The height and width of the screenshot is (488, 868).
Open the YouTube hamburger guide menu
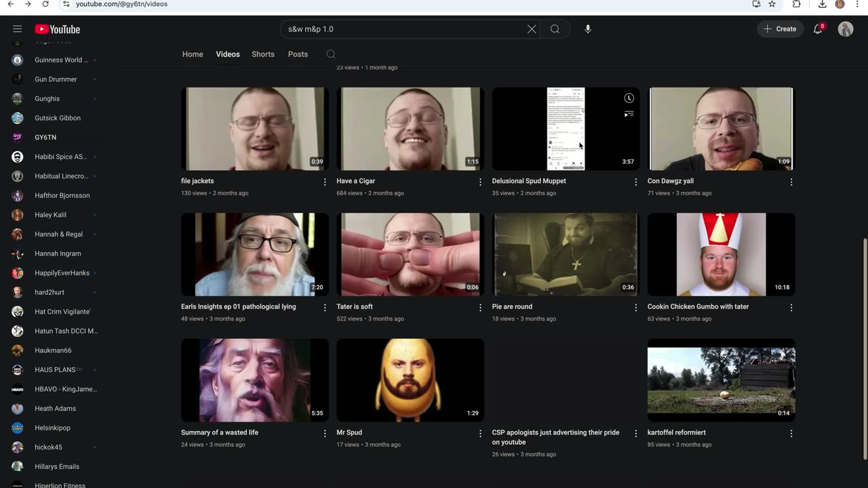[18, 29]
